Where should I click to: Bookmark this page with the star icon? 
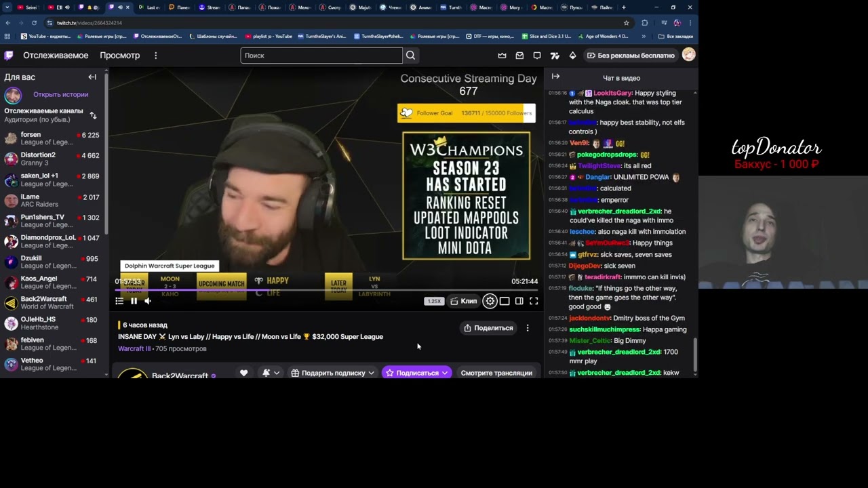click(626, 22)
